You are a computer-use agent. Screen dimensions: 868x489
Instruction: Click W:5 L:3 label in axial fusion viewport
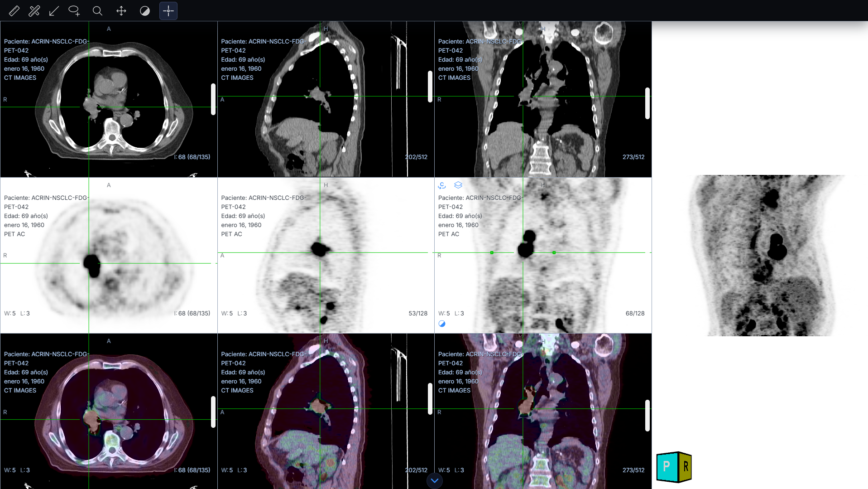(x=17, y=470)
